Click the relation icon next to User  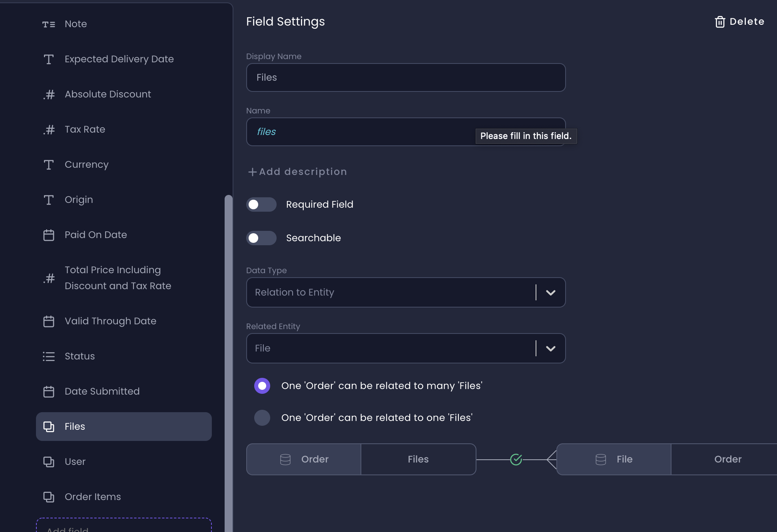49,462
